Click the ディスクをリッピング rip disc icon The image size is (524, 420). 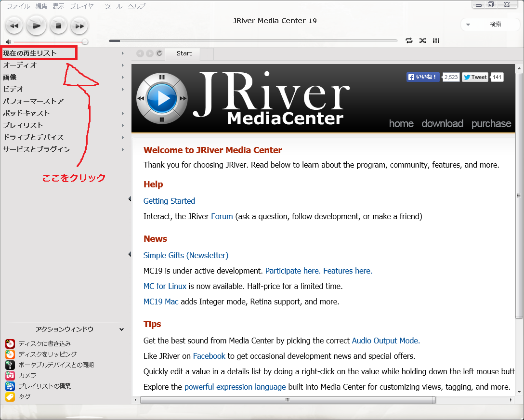[10, 354]
